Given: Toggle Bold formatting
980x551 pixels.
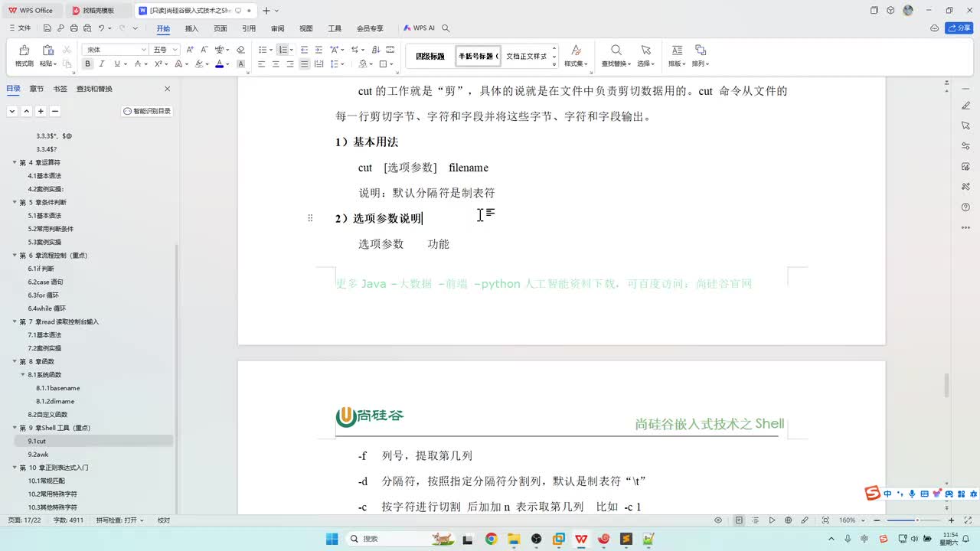Looking at the screenshot, I should click(x=88, y=64).
